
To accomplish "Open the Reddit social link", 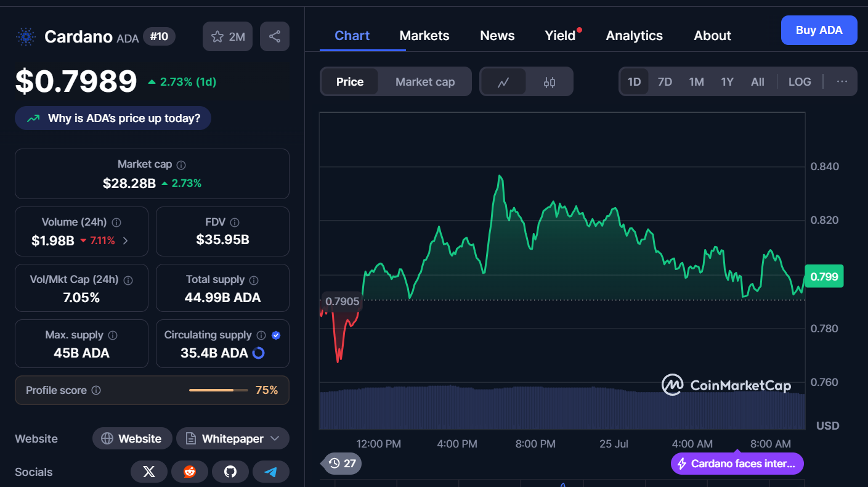I will coord(190,472).
